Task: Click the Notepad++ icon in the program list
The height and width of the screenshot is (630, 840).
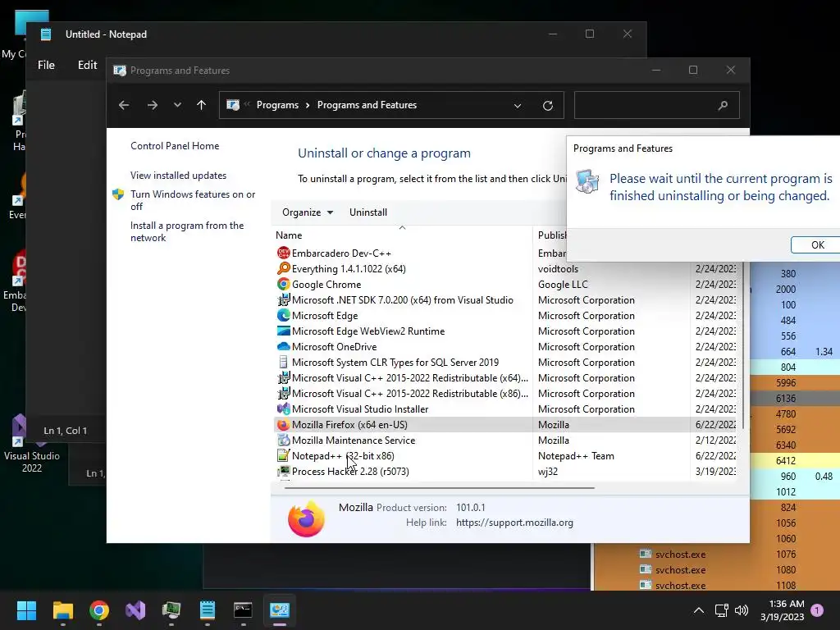Action: click(283, 455)
